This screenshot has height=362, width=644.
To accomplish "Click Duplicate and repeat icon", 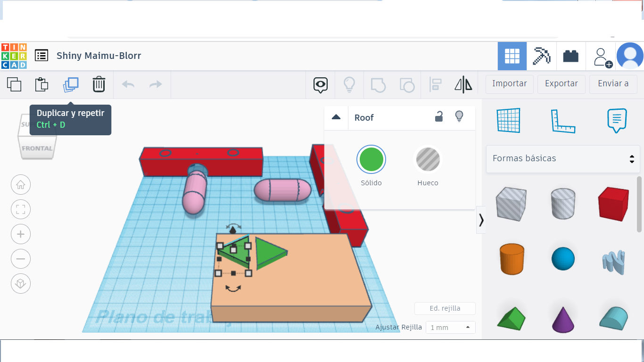I will (71, 84).
